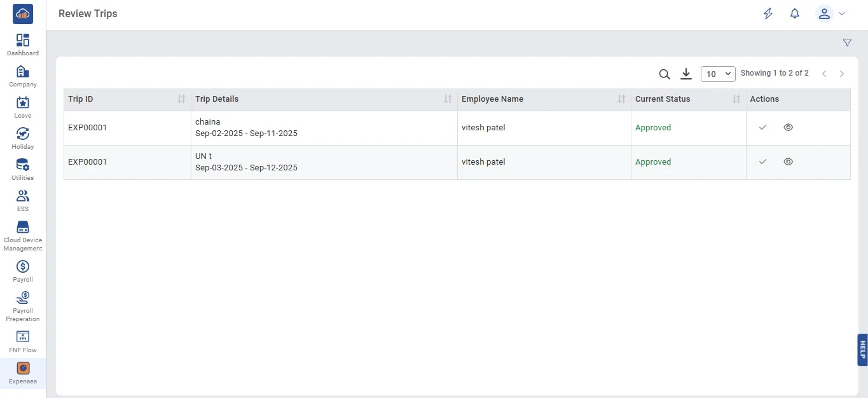Click the search magnifier icon above the table

pos(665,74)
